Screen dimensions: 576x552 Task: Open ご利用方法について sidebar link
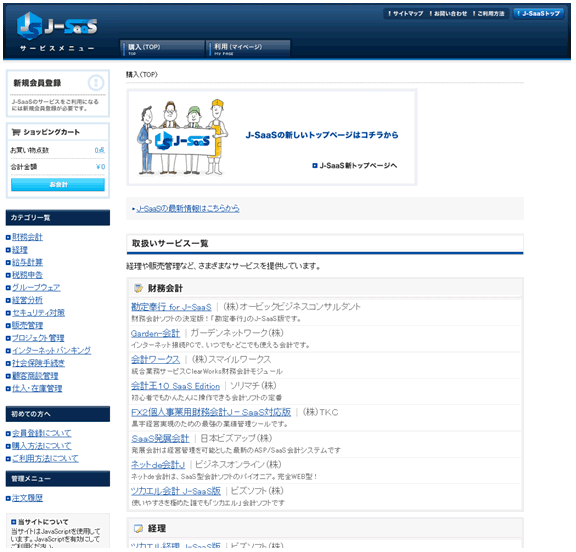[45, 459]
